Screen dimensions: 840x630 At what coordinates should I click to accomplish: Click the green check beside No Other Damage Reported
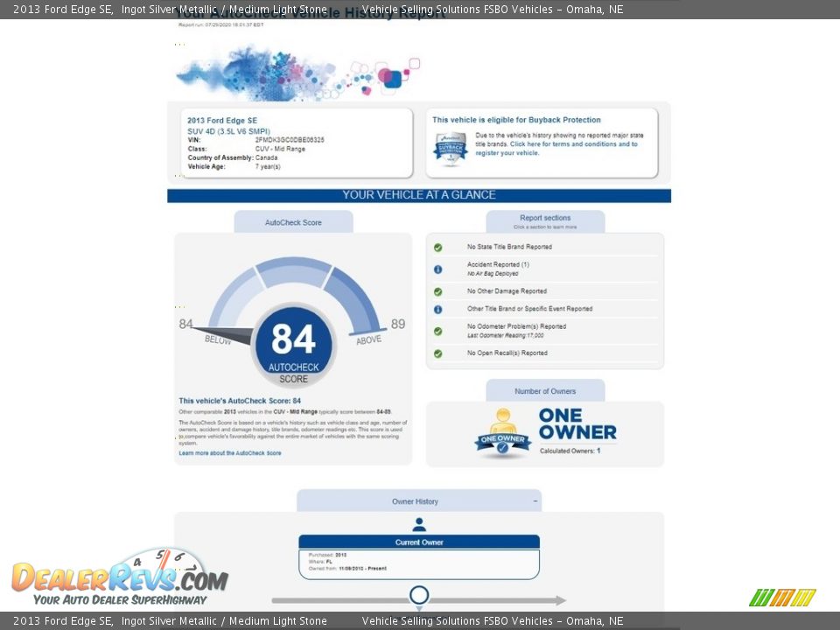coord(437,291)
